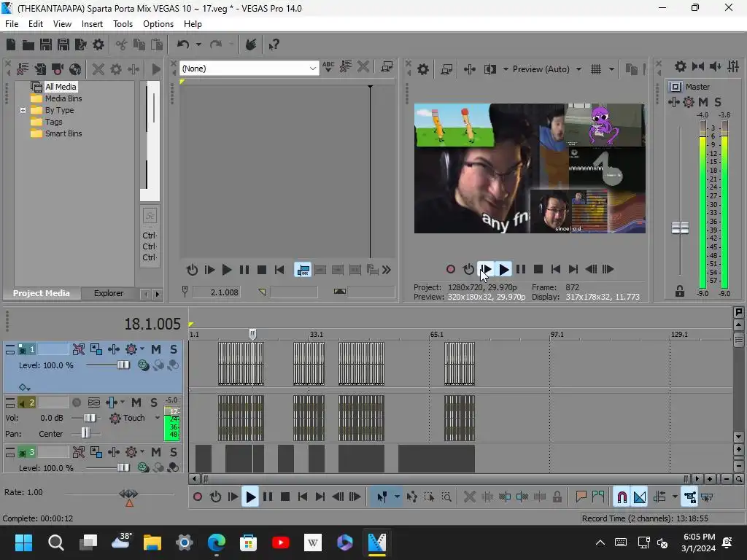This screenshot has width=747, height=560.
Task: Open Project Properties gear in main toolbar
Action: pos(98,44)
